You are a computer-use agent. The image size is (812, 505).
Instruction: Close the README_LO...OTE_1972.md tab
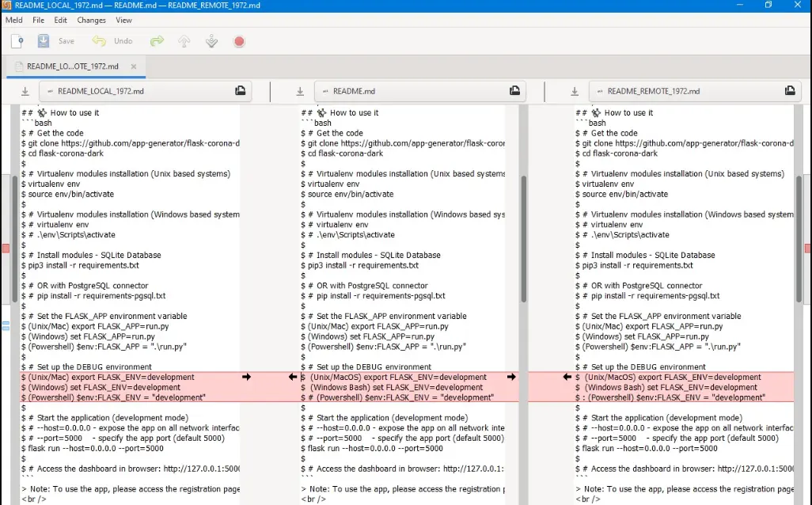click(134, 66)
